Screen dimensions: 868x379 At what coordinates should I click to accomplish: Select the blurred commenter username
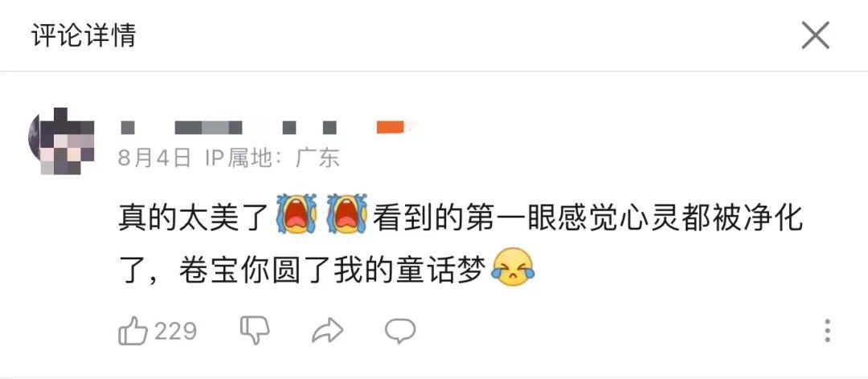click(x=228, y=128)
